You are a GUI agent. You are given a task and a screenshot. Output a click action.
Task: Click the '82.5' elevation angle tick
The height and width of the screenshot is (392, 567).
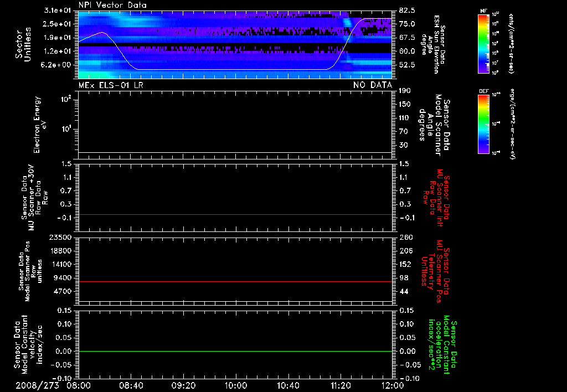tap(407, 11)
